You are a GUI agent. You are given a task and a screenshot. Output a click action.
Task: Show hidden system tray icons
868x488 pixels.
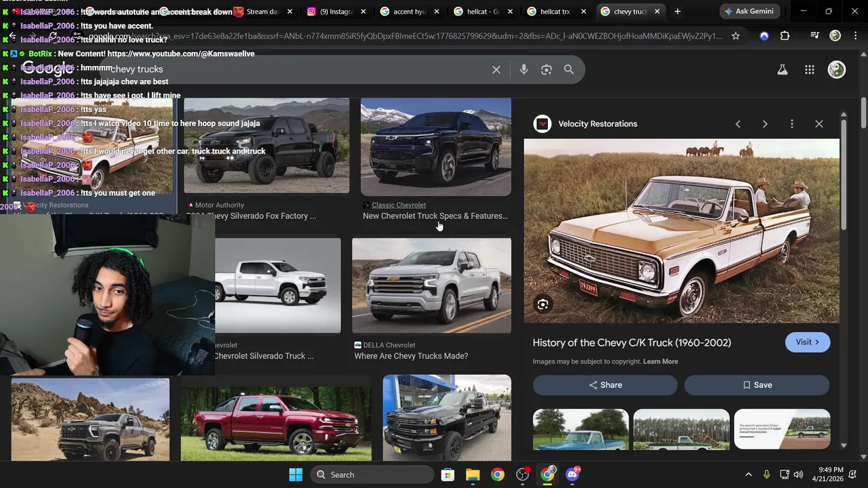749,474
